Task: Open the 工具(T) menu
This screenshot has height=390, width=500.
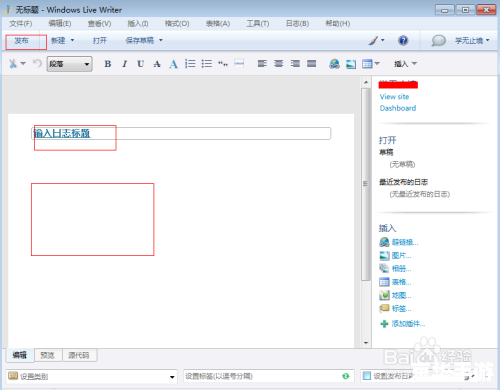Action: pyautogui.click(x=258, y=24)
